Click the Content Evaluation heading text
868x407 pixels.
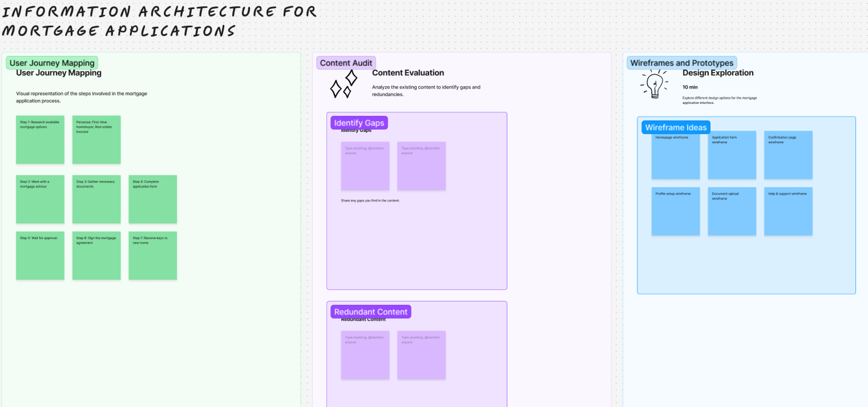click(408, 73)
